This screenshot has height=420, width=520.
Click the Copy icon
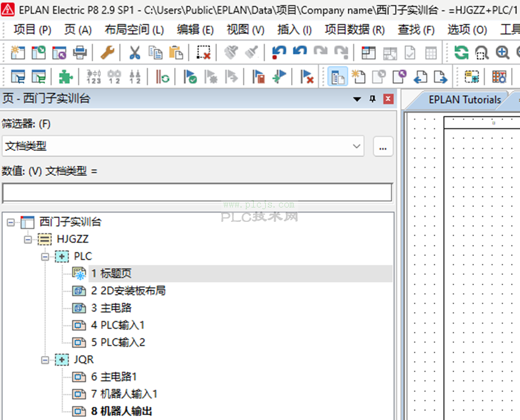click(155, 53)
